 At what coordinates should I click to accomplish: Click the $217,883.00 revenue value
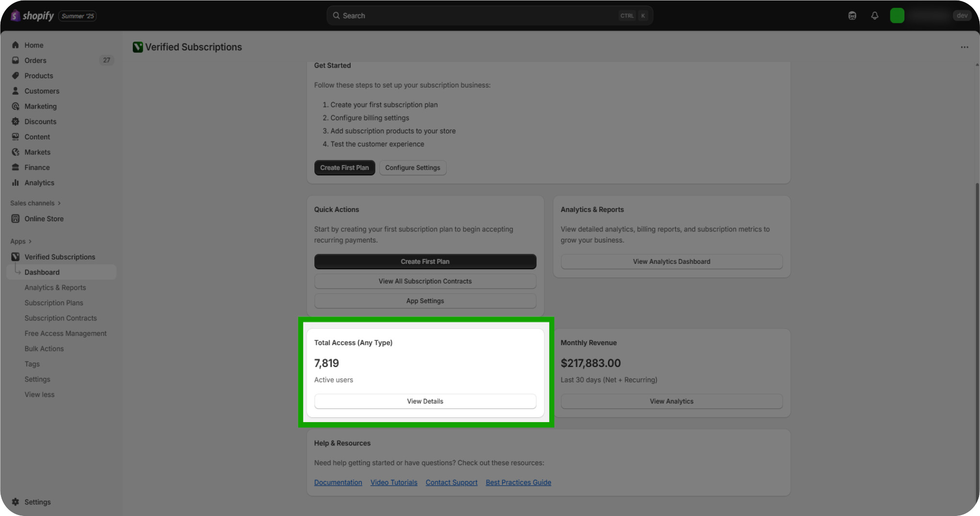pos(591,363)
